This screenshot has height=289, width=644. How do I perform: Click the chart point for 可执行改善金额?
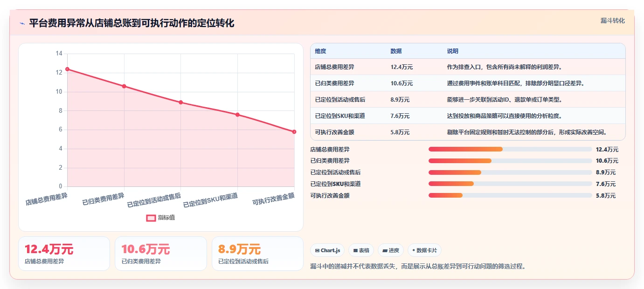(294, 132)
